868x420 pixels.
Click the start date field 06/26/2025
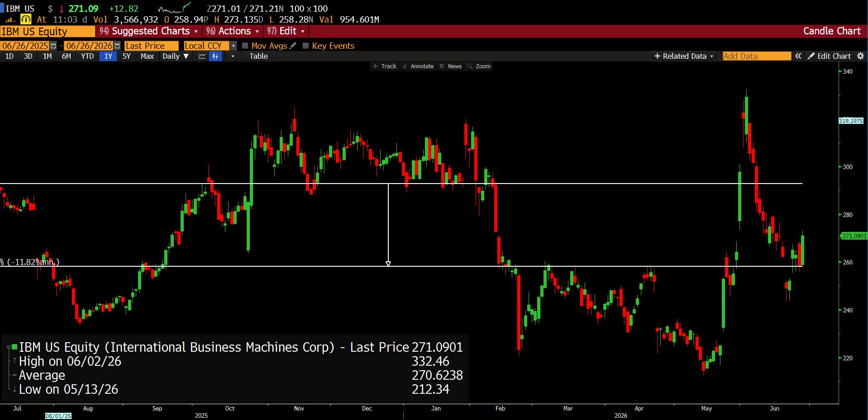coord(25,46)
